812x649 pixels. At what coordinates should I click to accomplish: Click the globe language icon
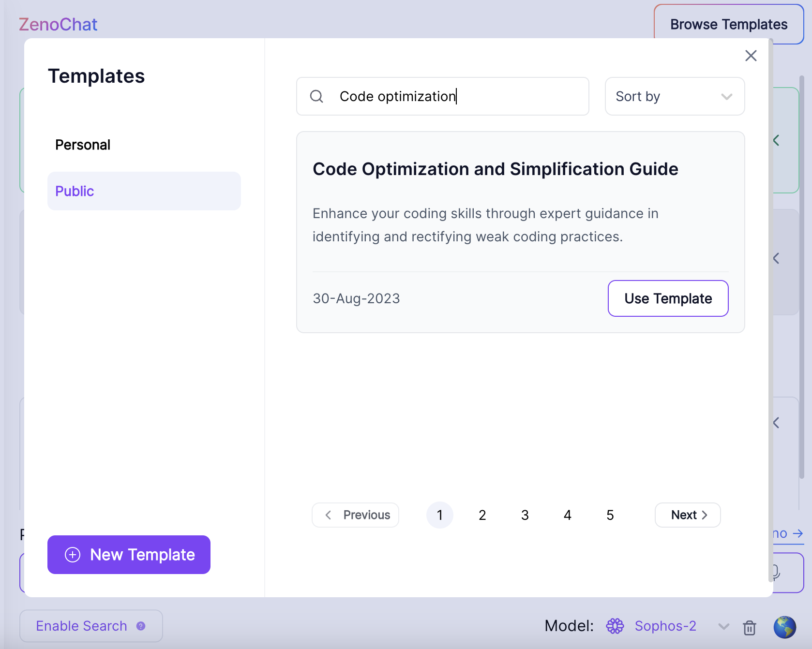[x=784, y=627]
